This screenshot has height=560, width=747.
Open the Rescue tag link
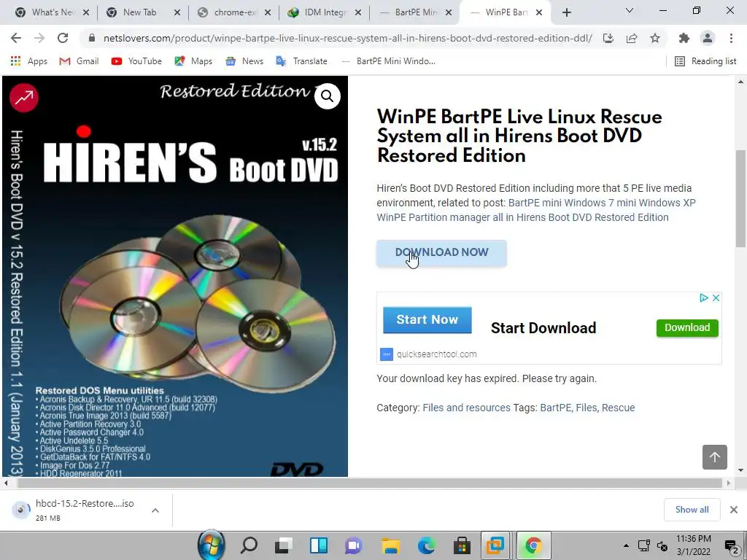click(619, 408)
